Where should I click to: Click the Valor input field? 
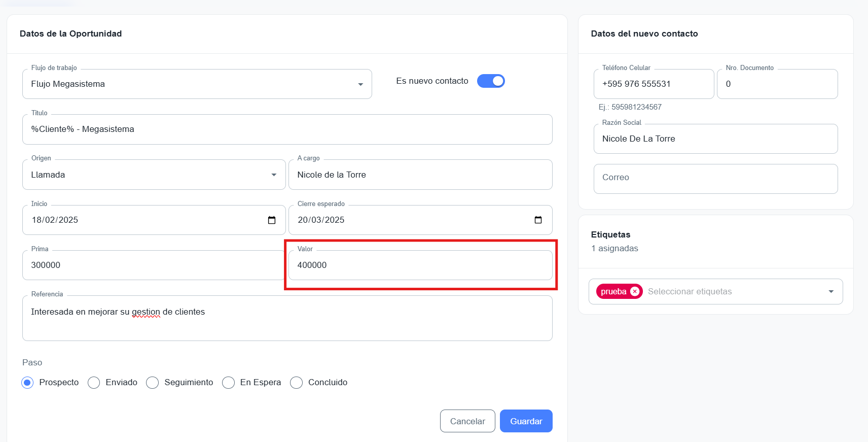pyautogui.click(x=420, y=265)
